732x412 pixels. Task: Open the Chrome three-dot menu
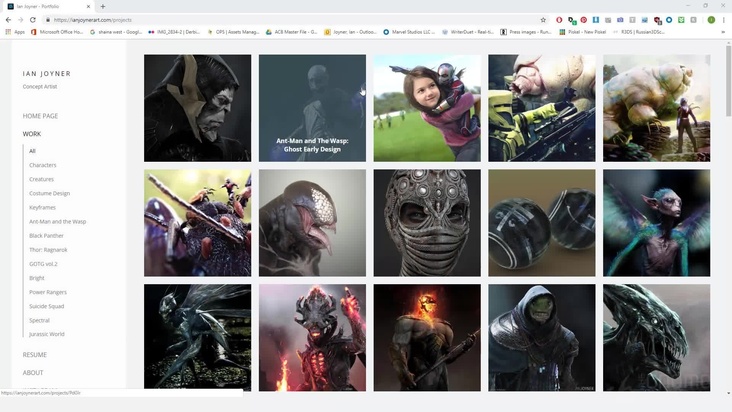[x=724, y=19]
